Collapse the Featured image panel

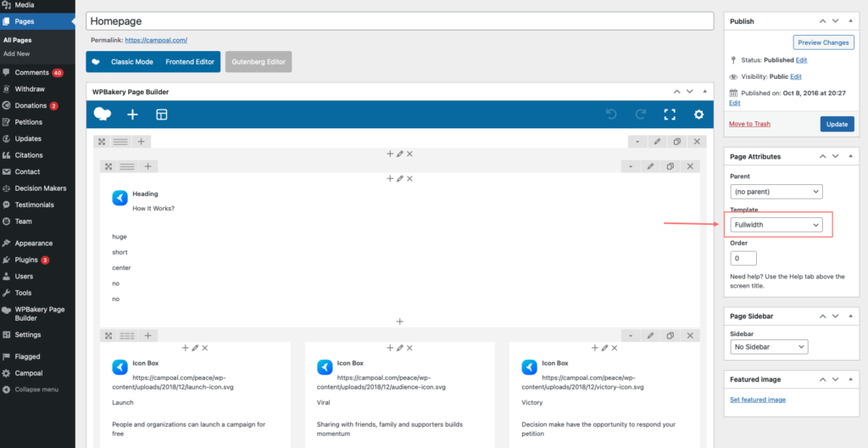point(851,379)
